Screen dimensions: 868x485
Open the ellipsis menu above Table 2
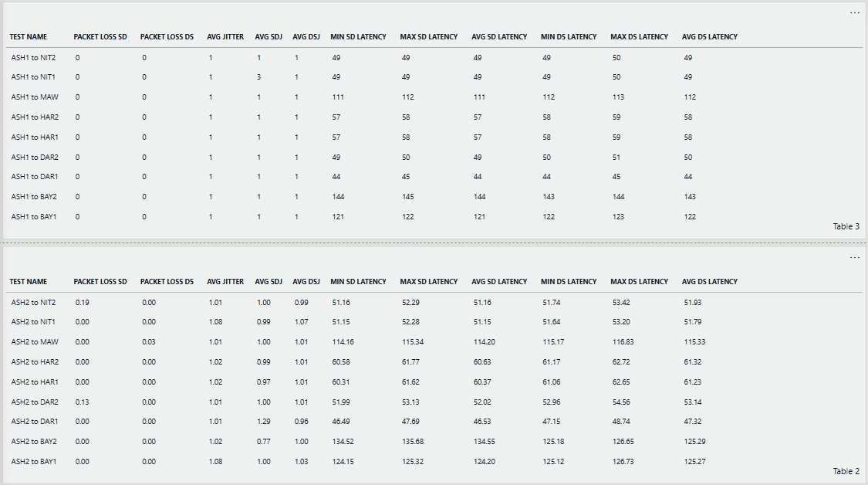pyautogui.click(x=854, y=258)
